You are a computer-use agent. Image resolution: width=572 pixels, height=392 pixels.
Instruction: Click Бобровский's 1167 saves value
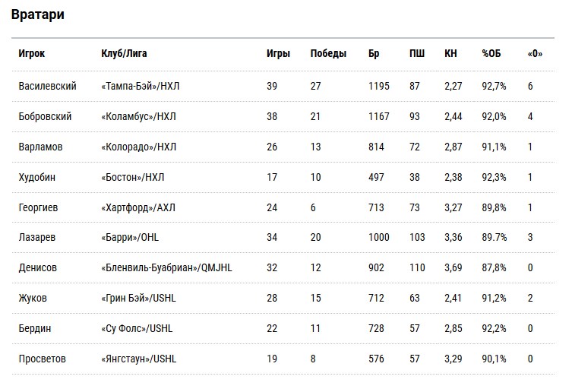[x=378, y=116]
